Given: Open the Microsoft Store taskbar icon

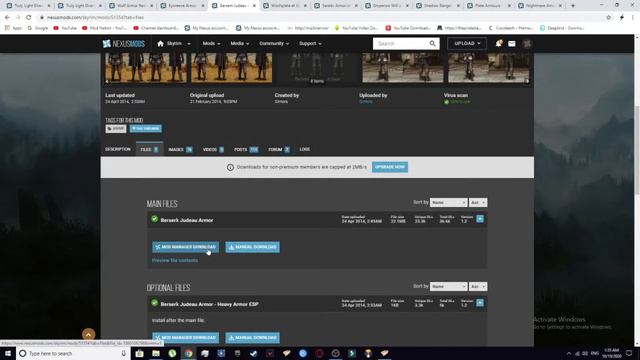Looking at the screenshot, I should pyautogui.click(x=139, y=353).
